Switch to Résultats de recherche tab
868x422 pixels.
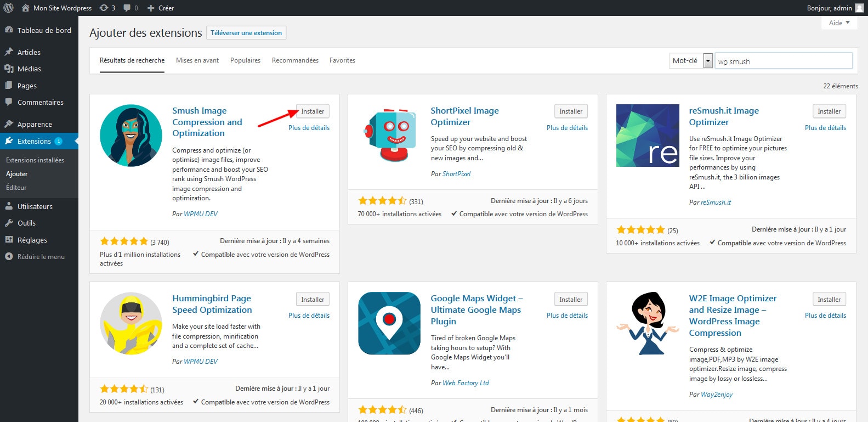[132, 60]
